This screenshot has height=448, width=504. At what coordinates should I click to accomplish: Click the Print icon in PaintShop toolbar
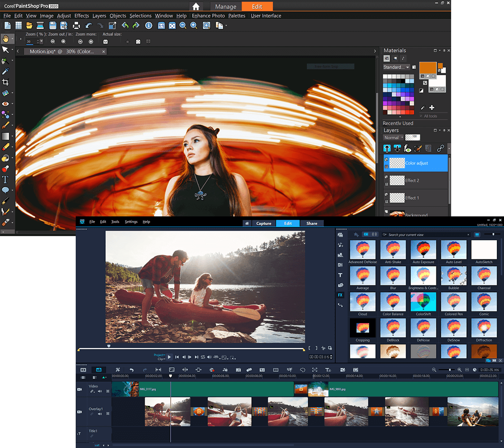77,26
